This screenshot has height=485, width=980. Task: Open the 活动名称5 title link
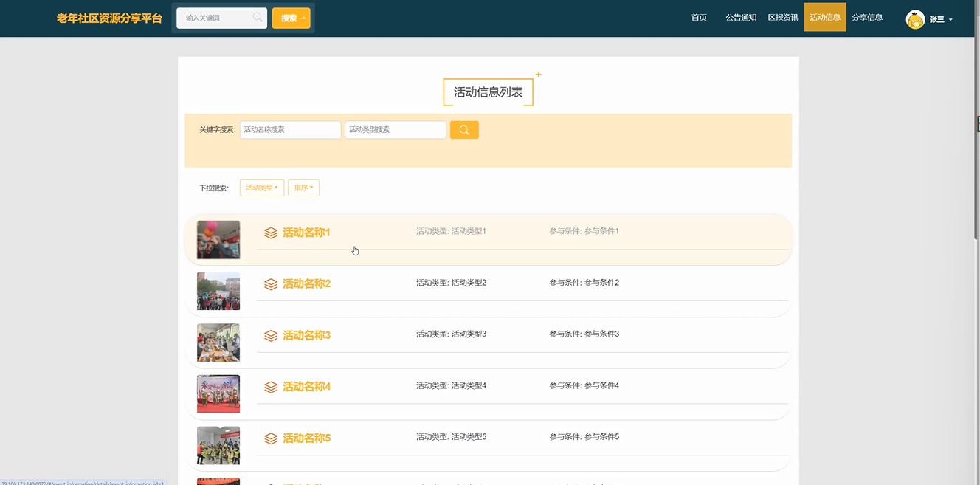click(x=306, y=438)
